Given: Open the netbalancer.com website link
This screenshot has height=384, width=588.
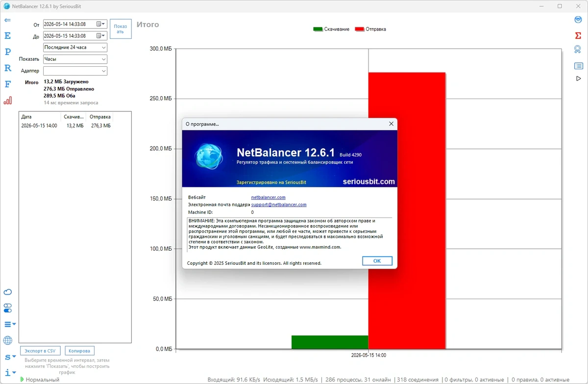Looking at the screenshot, I should coord(268,197).
